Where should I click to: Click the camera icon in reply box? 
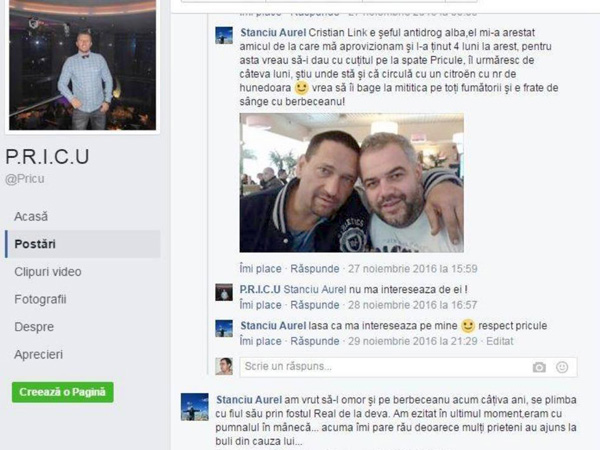click(x=539, y=367)
